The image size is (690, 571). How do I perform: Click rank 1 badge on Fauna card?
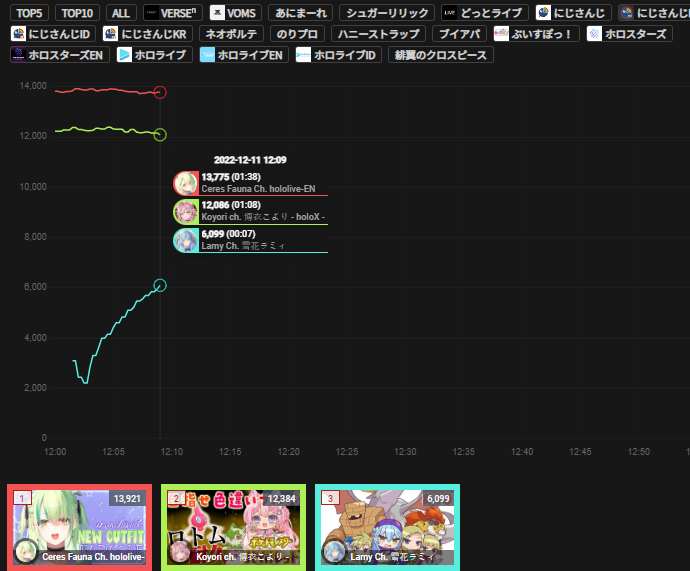tap(22, 498)
